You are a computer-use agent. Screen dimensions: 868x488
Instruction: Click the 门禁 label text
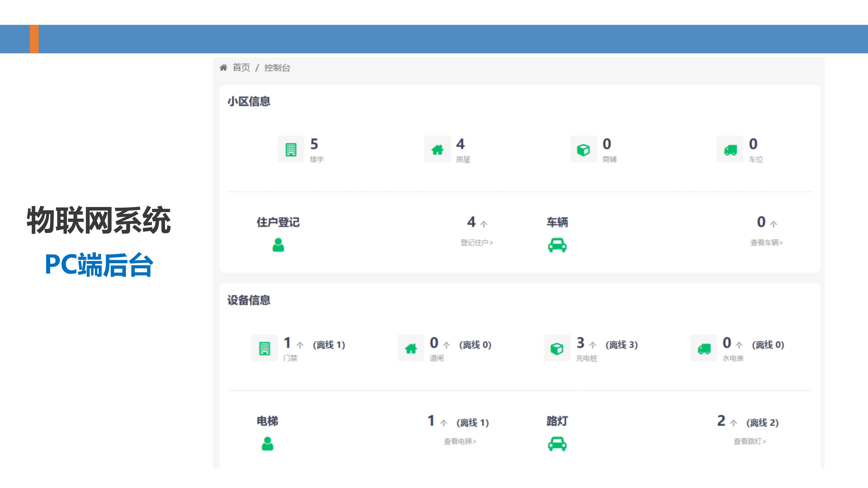pos(290,358)
